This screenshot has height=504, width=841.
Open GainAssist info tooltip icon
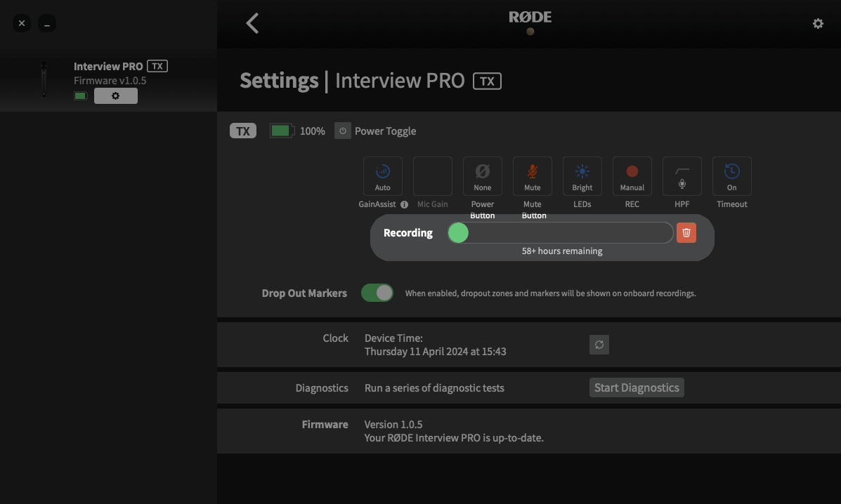pyautogui.click(x=405, y=204)
